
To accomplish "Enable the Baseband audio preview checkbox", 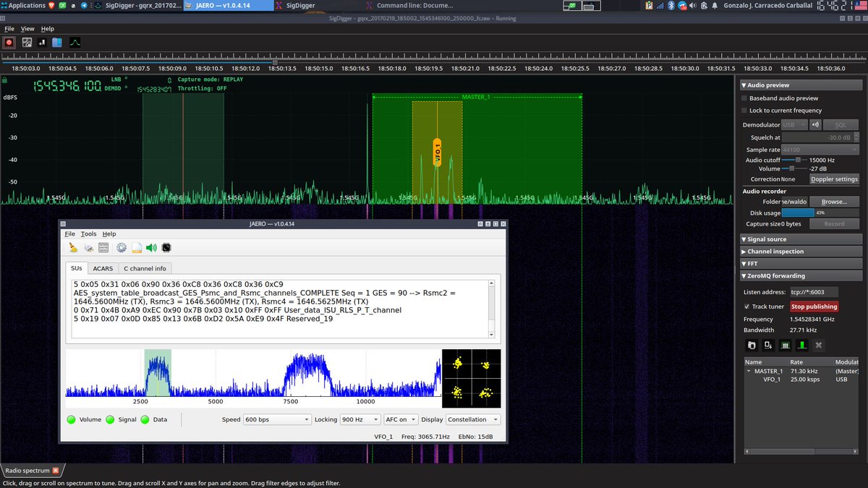I will tap(744, 98).
